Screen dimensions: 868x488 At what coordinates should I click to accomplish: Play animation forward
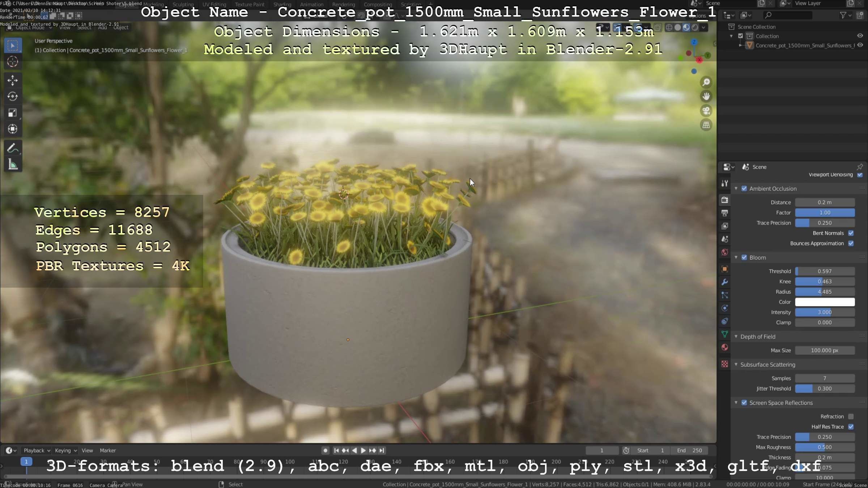pyautogui.click(x=363, y=450)
